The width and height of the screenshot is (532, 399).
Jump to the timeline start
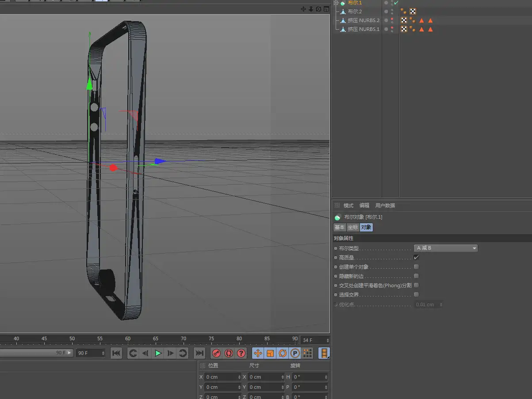click(x=116, y=353)
